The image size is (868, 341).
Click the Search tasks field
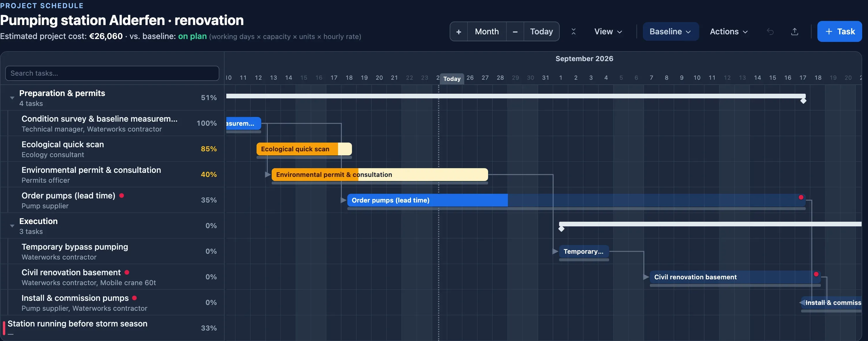(x=112, y=73)
